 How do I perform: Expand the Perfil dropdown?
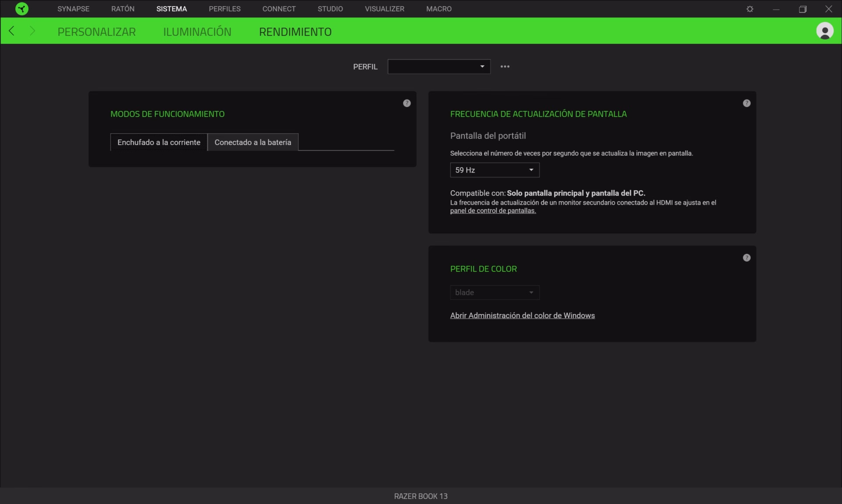pyautogui.click(x=439, y=67)
